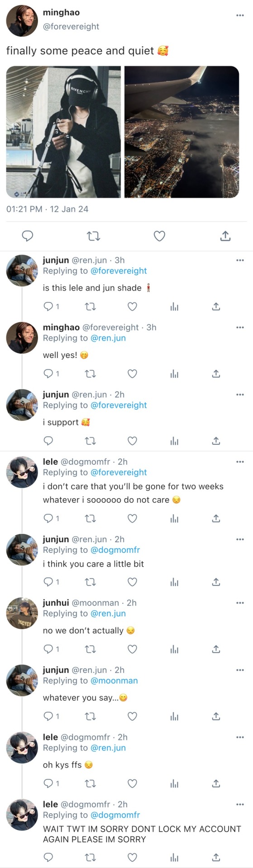Like the 'well yes!' reply by minghao
The height and width of the screenshot is (868, 253).
tap(132, 374)
